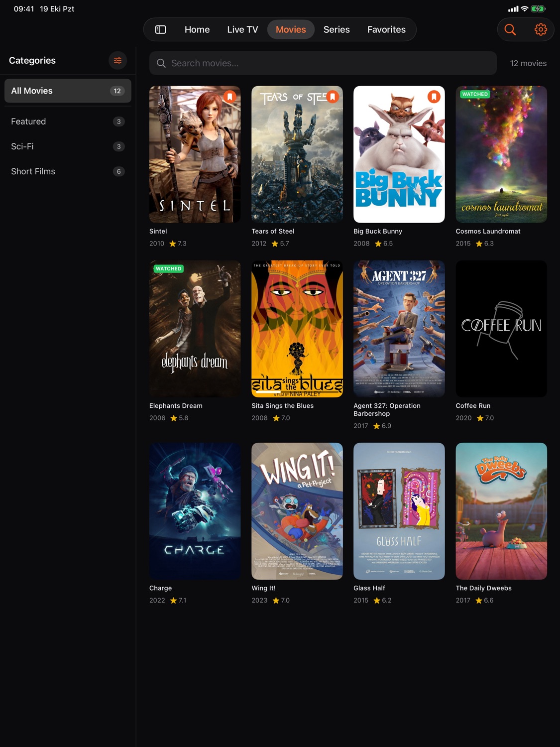The height and width of the screenshot is (747, 560).
Task: Open the Coffee Run poster
Action: click(501, 329)
